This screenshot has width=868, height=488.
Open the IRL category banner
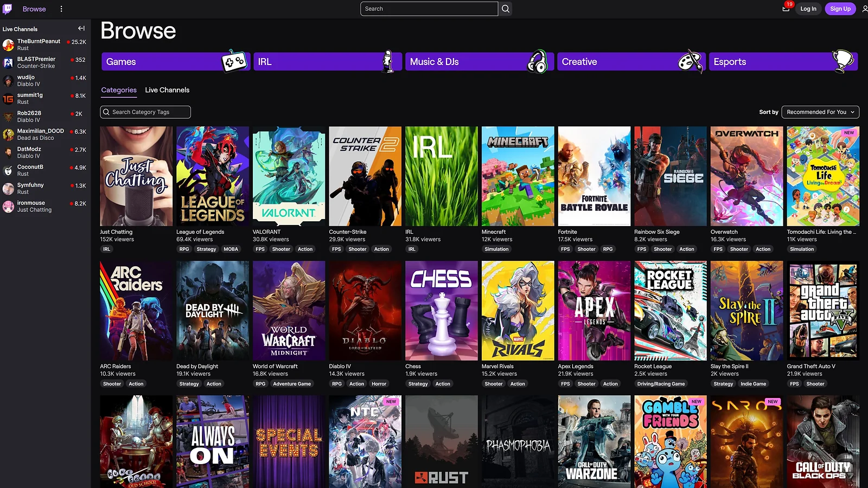[328, 62]
